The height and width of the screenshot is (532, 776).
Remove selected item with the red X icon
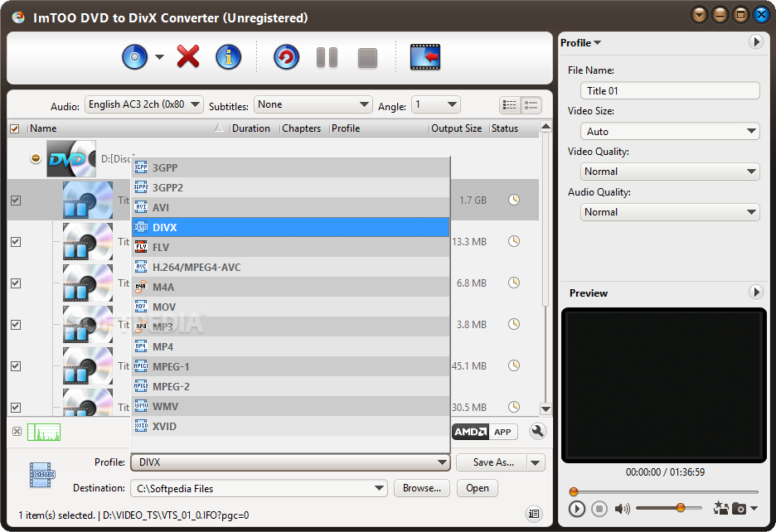[x=188, y=56]
